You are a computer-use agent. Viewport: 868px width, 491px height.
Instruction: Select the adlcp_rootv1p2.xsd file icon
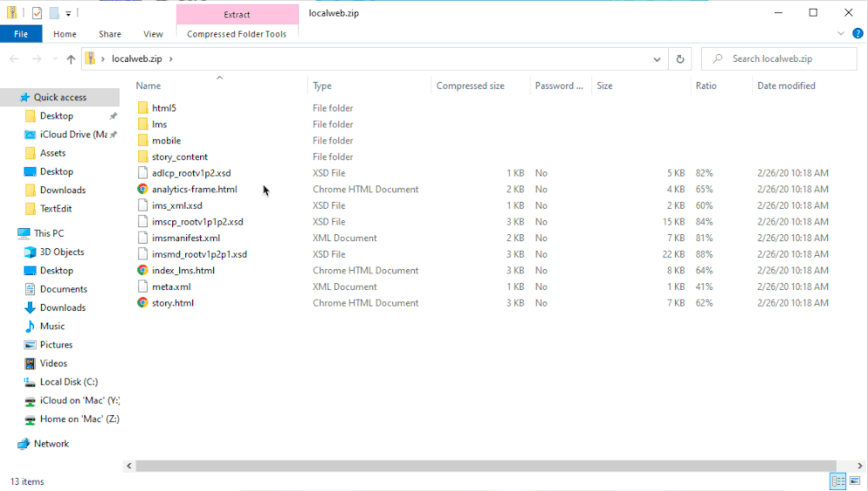[x=143, y=173]
